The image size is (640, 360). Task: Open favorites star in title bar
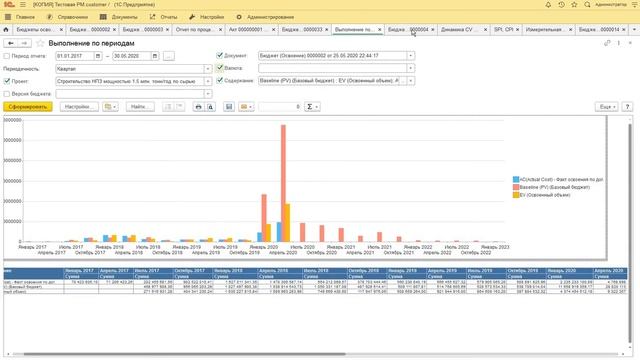click(x=574, y=4)
